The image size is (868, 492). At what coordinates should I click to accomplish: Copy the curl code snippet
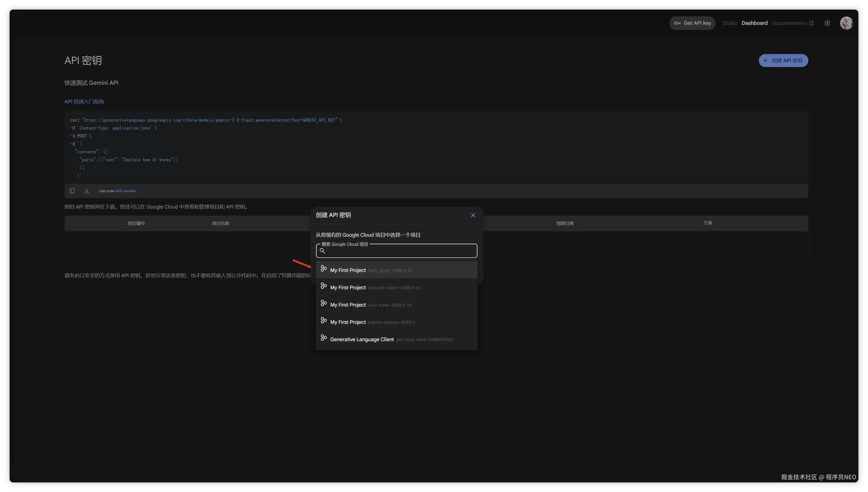point(72,191)
